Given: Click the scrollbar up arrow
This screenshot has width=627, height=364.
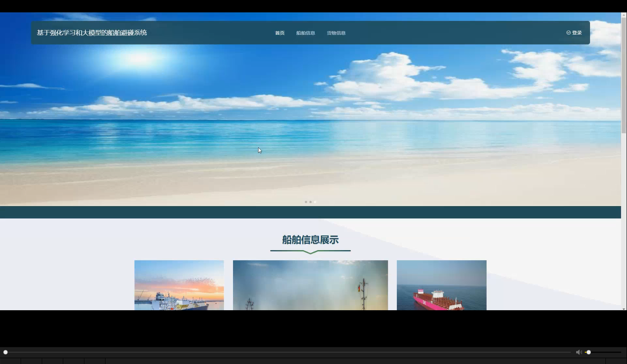Looking at the screenshot, I should click(x=624, y=15).
